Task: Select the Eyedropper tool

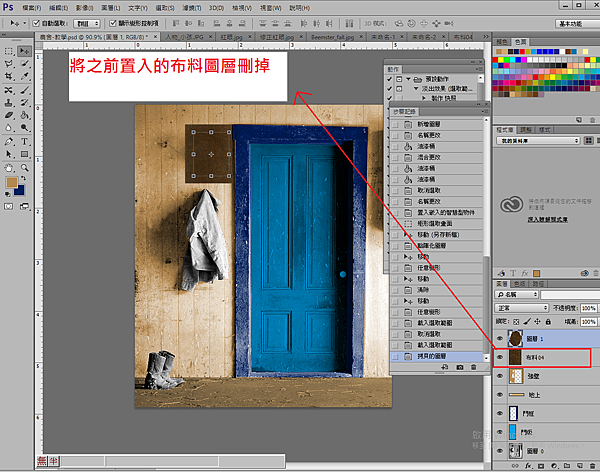Action: pyautogui.click(x=24, y=76)
